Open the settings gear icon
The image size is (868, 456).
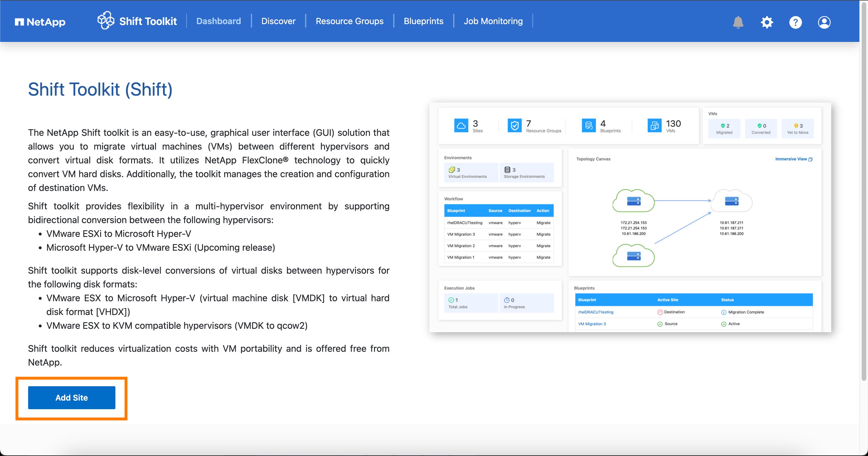click(767, 22)
